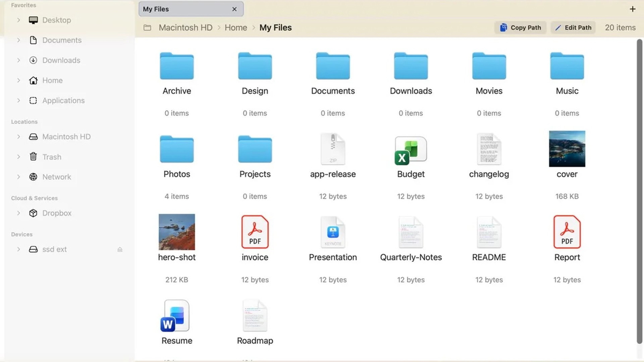The width and height of the screenshot is (644, 362).
Task: Click the Home house icon in sidebar
Action: click(x=33, y=80)
